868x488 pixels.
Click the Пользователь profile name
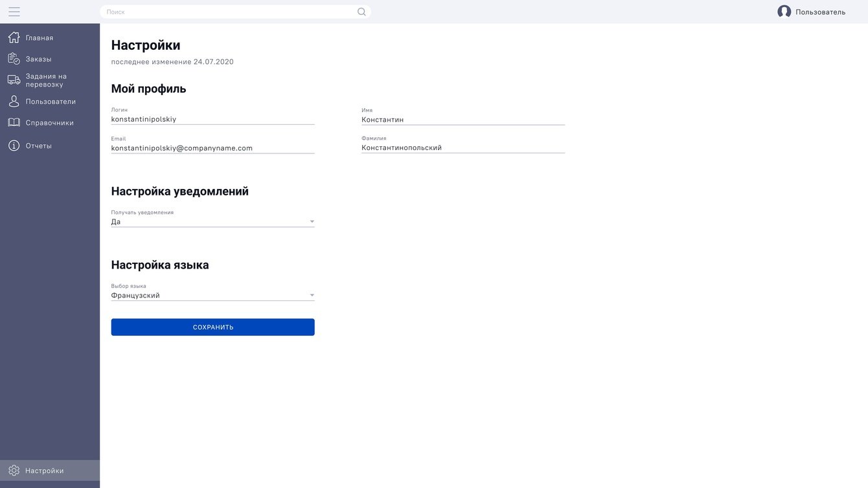(x=820, y=12)
